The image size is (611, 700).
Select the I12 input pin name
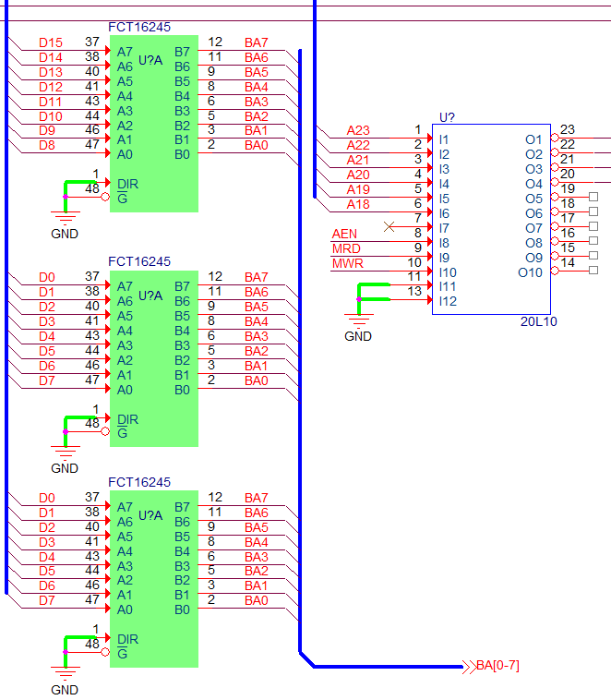[x=448, y=302]
